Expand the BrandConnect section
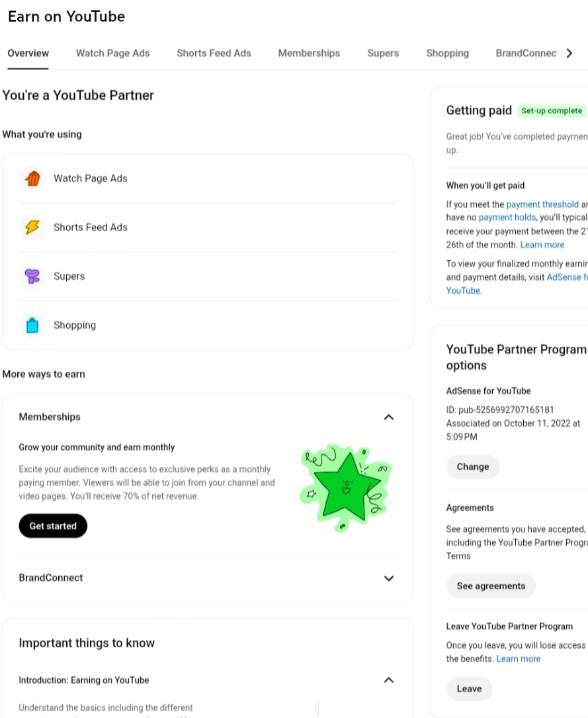Image resolution: width=588 pixels, height=718 pixels. point(389,578)
